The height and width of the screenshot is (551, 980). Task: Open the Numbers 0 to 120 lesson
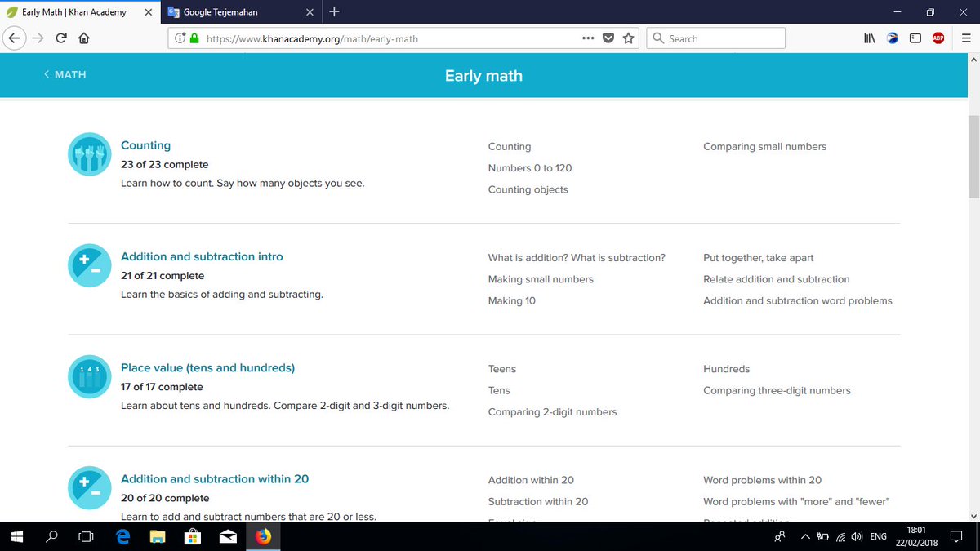pos(530,168)
